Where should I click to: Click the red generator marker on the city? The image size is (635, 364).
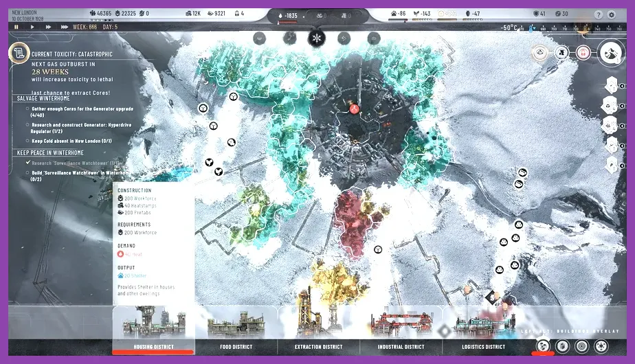(x=355, y=109)
